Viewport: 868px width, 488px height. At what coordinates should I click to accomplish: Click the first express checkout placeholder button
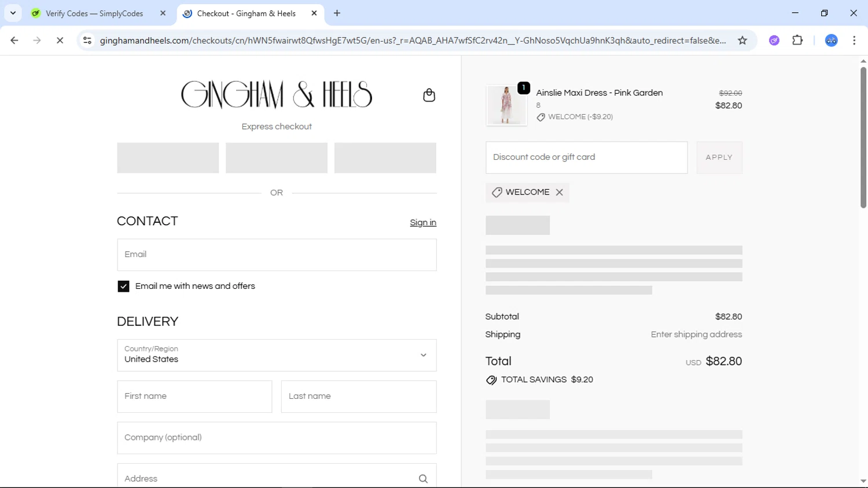tap(168, 158)
